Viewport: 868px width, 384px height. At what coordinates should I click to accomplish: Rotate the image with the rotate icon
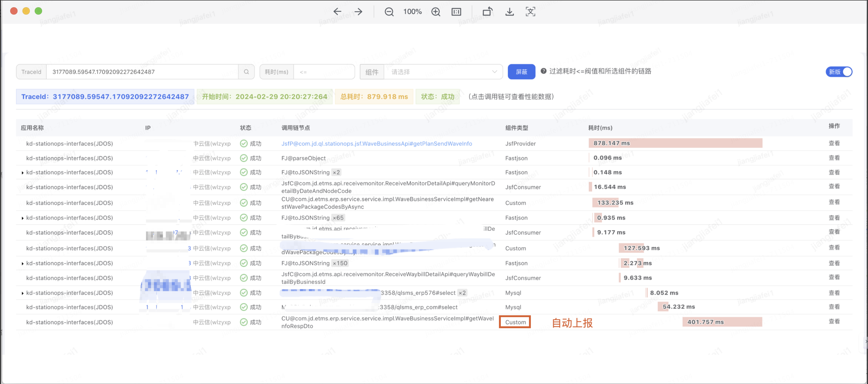[x=487, y=12]
